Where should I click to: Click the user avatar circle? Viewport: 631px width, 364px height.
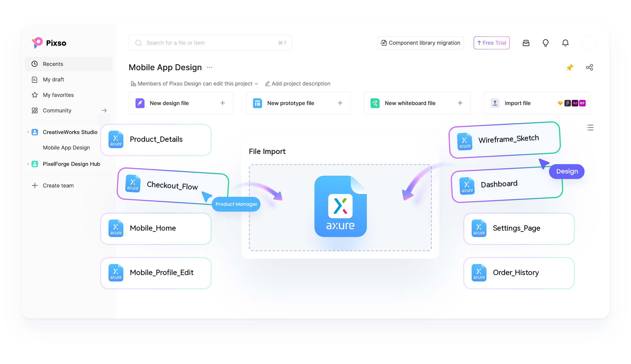[x=589, y=43]
